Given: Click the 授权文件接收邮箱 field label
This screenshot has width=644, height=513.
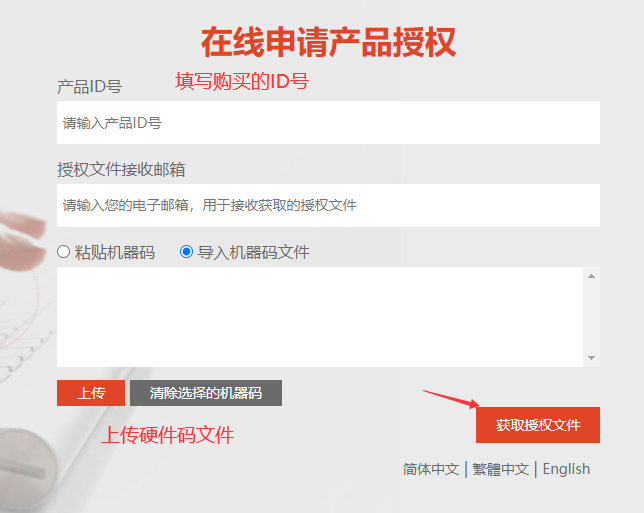Looking at the screenshot, I should point(121,169).
